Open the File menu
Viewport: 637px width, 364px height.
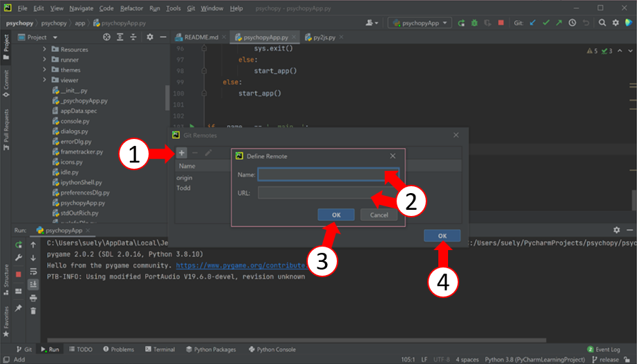click(x=22, y=8)
